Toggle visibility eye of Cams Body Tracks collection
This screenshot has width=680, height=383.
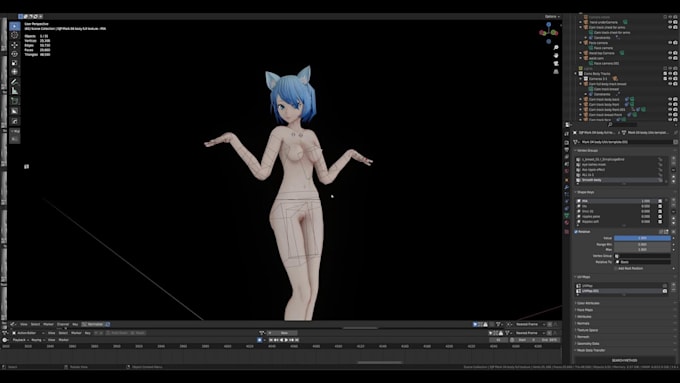[x=670, y=73]
